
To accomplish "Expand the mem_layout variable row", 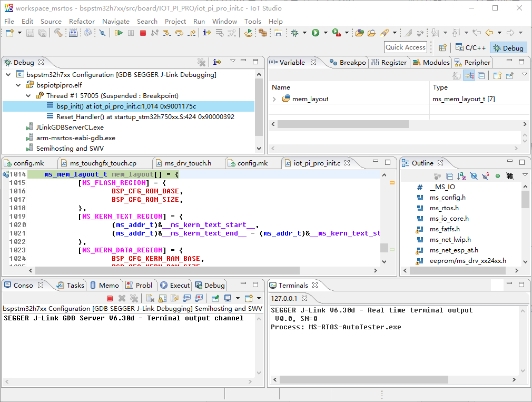I will point(274,99).
